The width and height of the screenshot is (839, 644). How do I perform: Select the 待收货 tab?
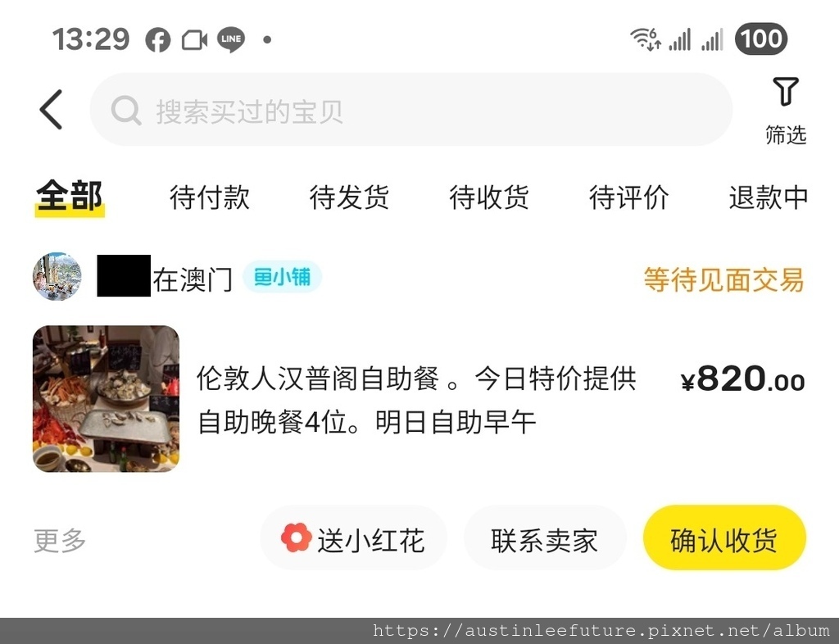(x=489, y=197)
